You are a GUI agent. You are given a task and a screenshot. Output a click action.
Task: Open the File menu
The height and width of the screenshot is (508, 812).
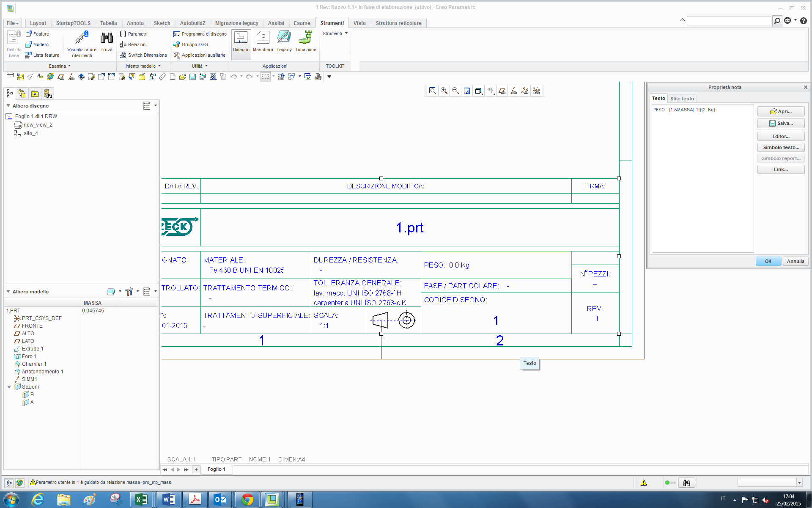(x=13, y=23)
